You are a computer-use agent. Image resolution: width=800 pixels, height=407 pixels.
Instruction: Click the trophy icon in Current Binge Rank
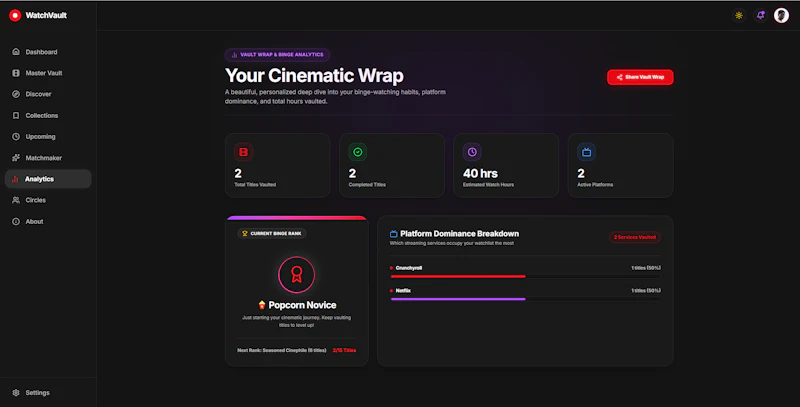coord(245,234)
